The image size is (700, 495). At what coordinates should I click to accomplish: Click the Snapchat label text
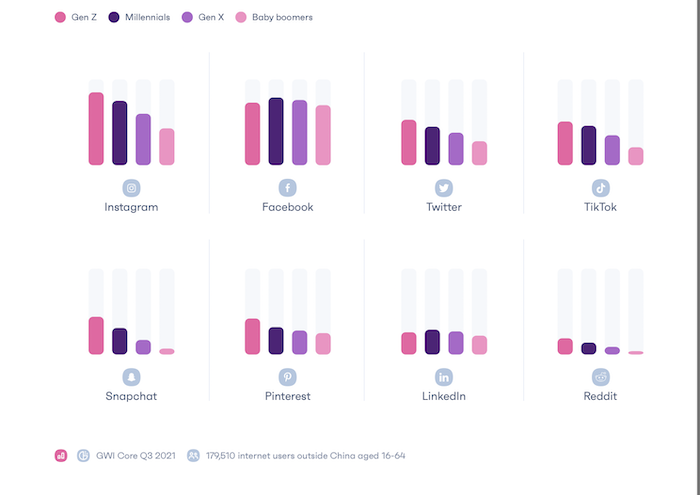(x=131, y=396)
